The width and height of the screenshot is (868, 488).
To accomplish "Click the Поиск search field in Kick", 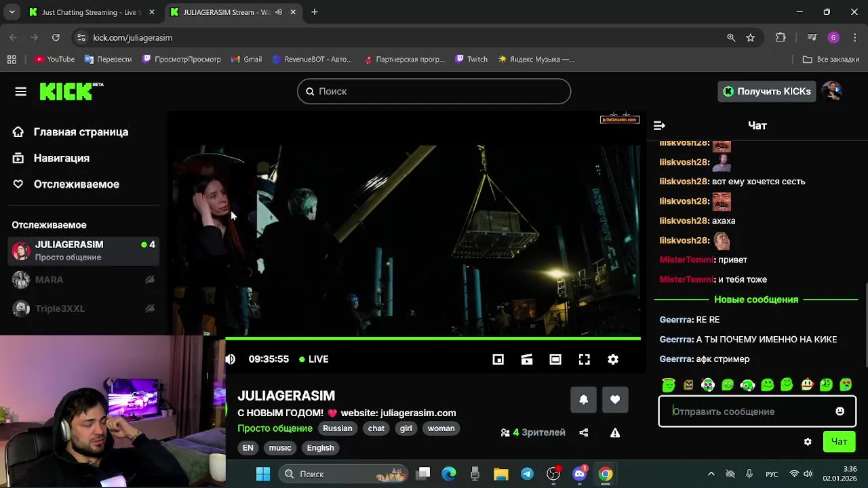I will (x=434, y=91).
